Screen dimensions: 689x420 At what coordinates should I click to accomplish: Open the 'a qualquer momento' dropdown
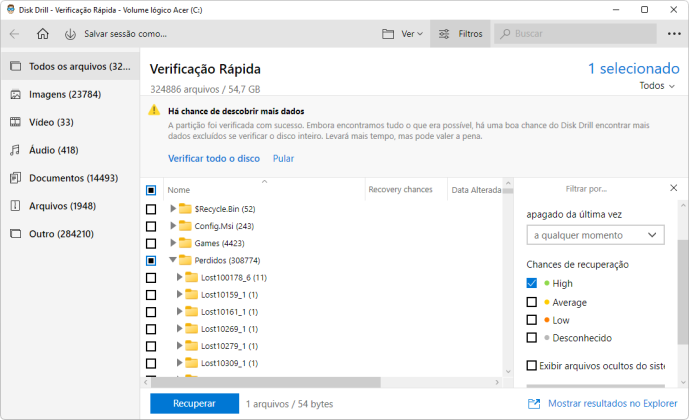click(595, 235)
